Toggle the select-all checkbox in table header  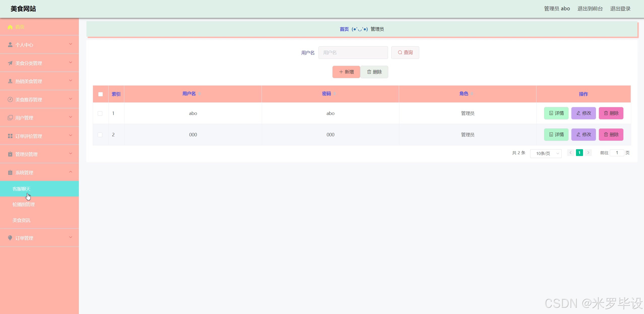coord(101,94)
